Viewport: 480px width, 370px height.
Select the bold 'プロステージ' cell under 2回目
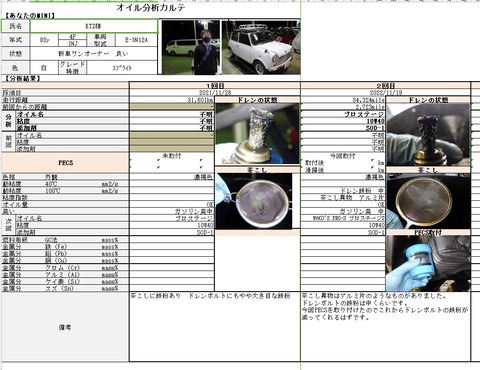(343, 114)
